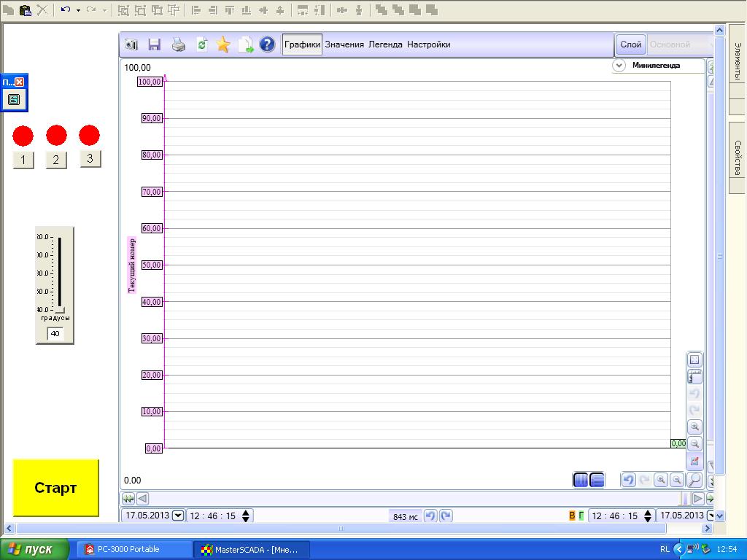This screenshot has width=747, height=560.
Task: Open help with the blue question mark icon
Action: click(x=268, y=44)
